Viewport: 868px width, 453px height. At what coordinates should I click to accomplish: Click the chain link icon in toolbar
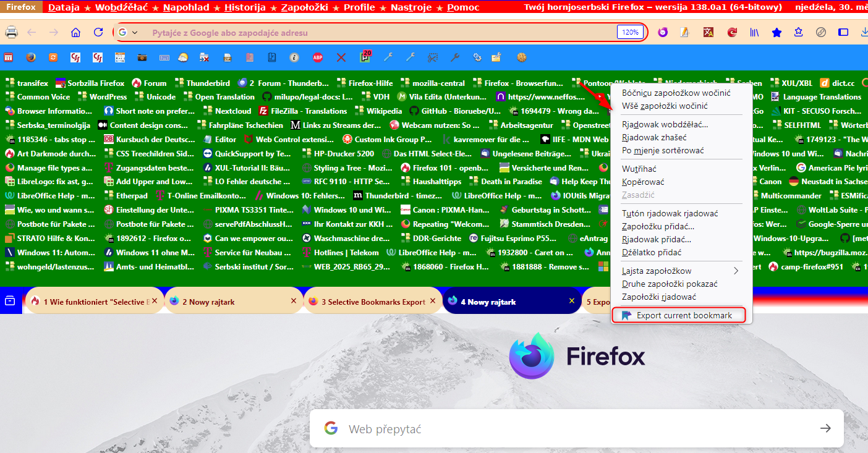[x=822, y=32]
